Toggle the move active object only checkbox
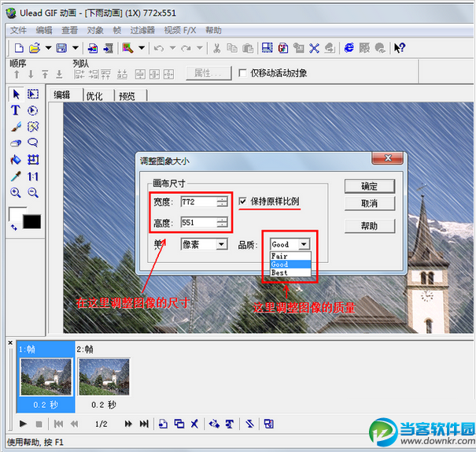 242,73
